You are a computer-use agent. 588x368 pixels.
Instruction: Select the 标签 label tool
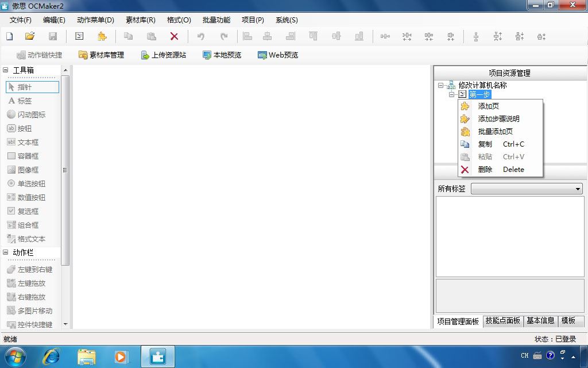pyautogui.click(x=33, y=101)
